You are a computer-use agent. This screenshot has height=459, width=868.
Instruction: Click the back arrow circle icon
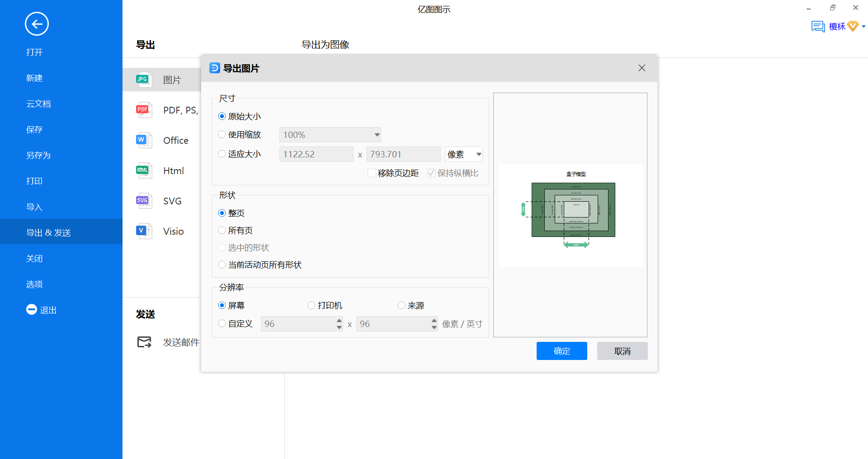37,24
